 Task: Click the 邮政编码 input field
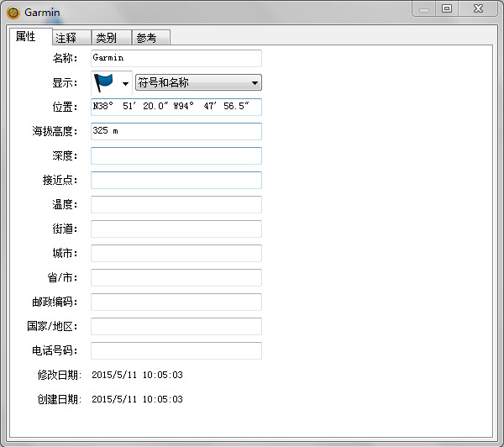point(176,302)
